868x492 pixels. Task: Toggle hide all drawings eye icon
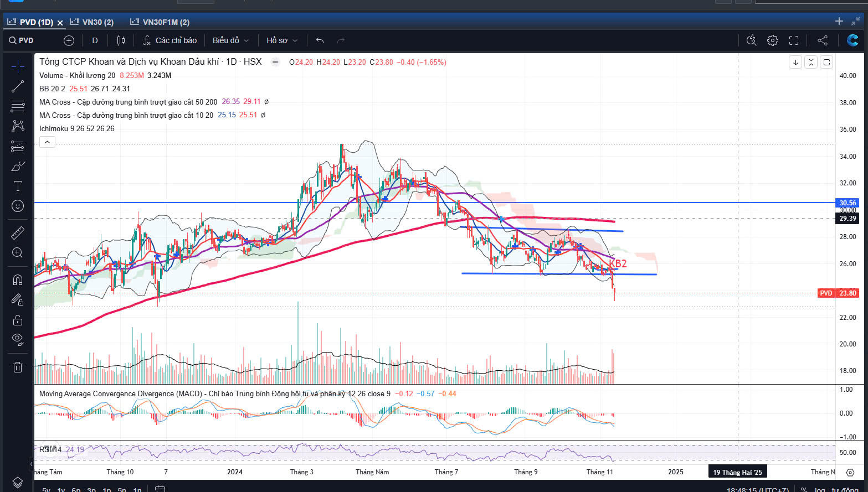(x=18, y=339)
